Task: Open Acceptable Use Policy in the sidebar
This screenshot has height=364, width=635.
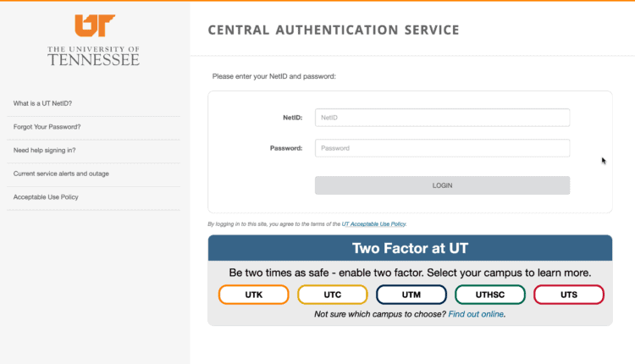Action: click(x=52, y=197)
